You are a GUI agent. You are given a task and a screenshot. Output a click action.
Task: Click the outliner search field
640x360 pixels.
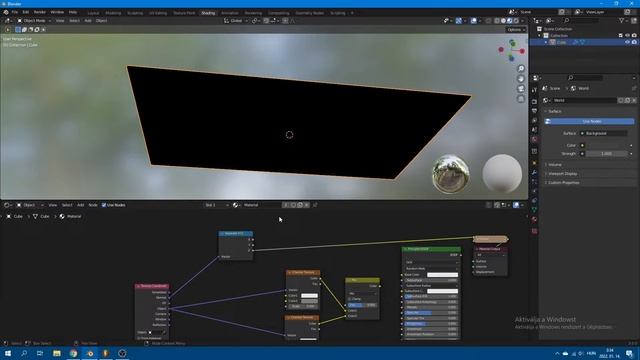582,20
